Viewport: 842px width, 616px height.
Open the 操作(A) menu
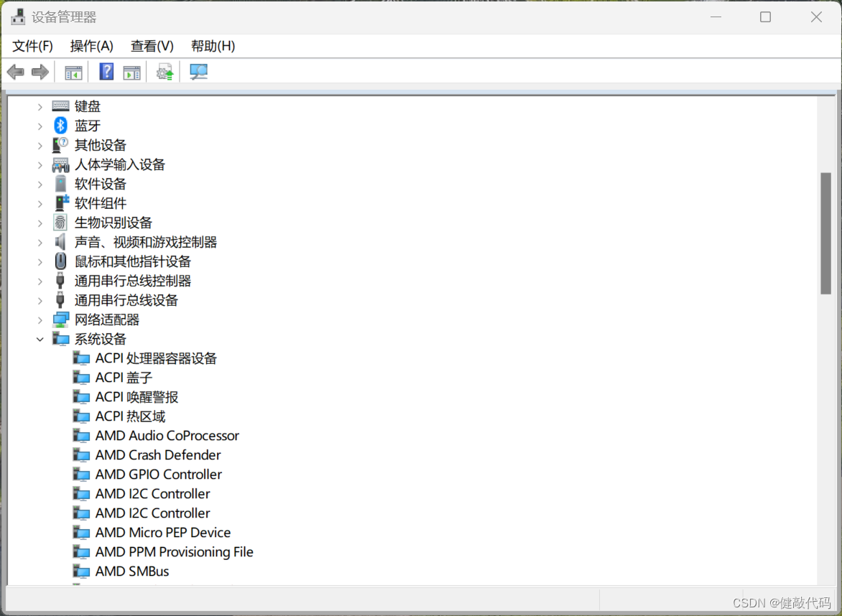(91, 45)
